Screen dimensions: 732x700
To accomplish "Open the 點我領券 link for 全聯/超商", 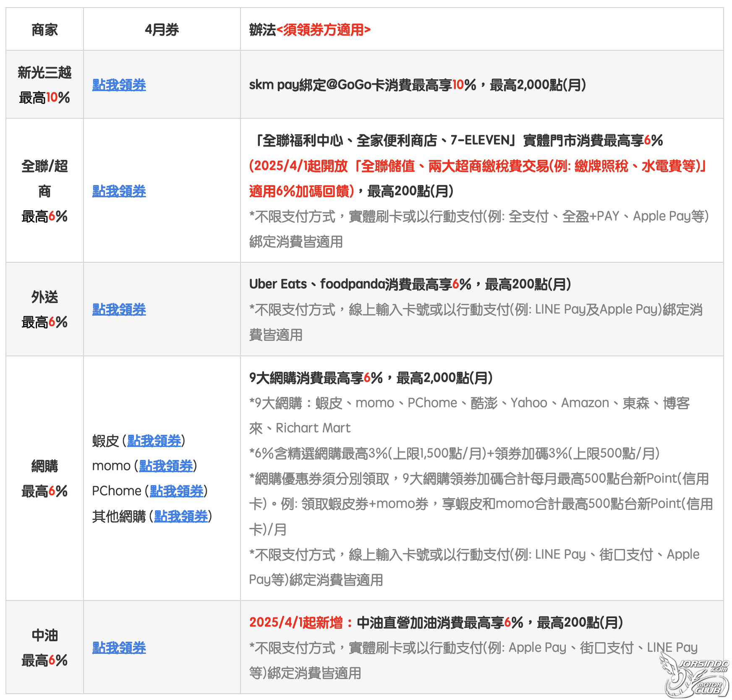I will [x=119, y=191].
